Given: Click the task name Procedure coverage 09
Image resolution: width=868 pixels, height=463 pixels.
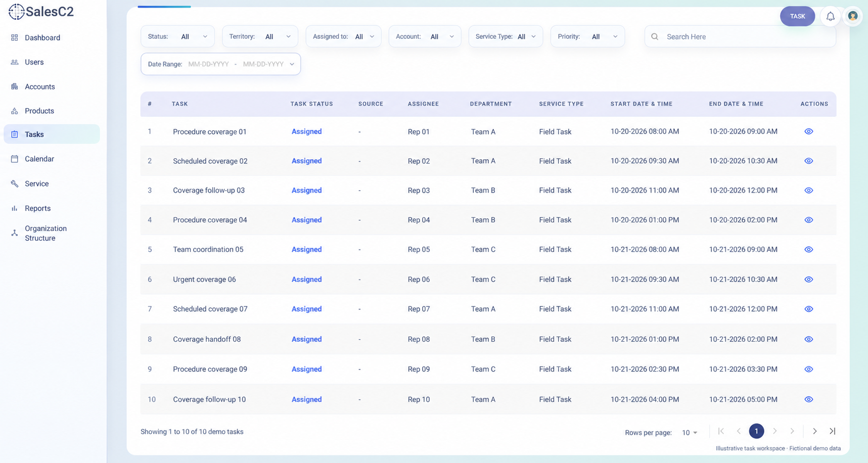Looking at the screenshot, I should coord(210,369).
